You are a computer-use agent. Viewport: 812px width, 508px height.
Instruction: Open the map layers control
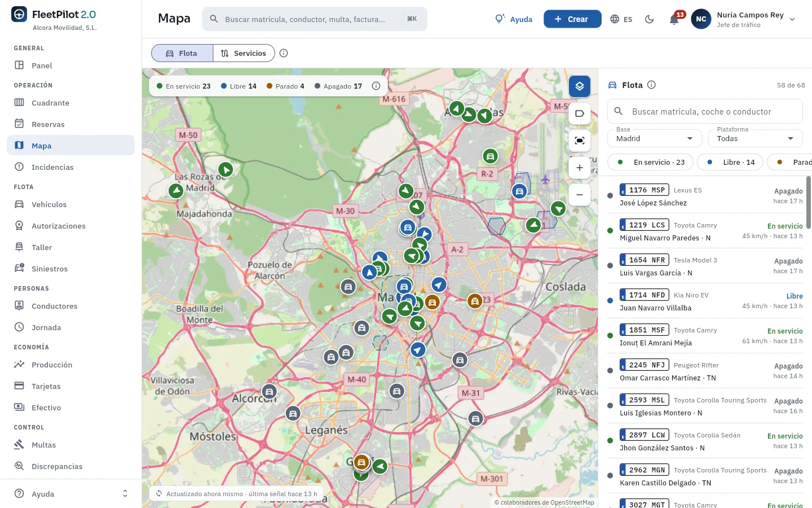[580, 86]
